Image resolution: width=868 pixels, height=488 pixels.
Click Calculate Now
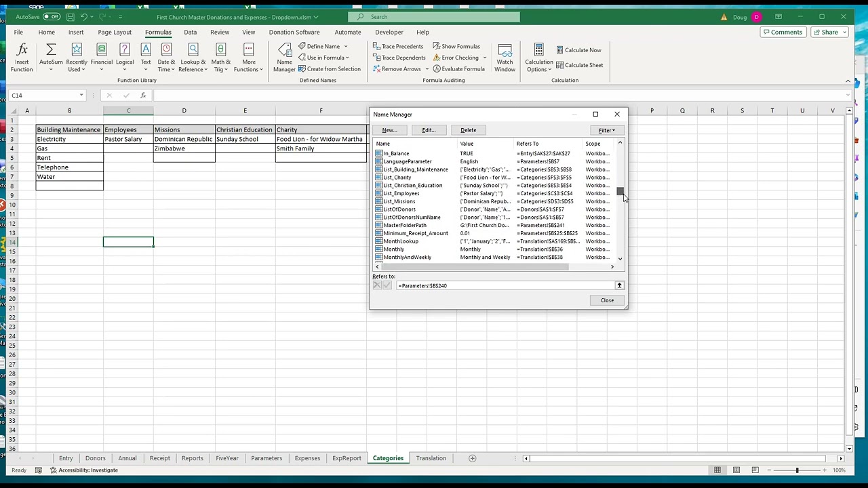[x=578, y=50]
